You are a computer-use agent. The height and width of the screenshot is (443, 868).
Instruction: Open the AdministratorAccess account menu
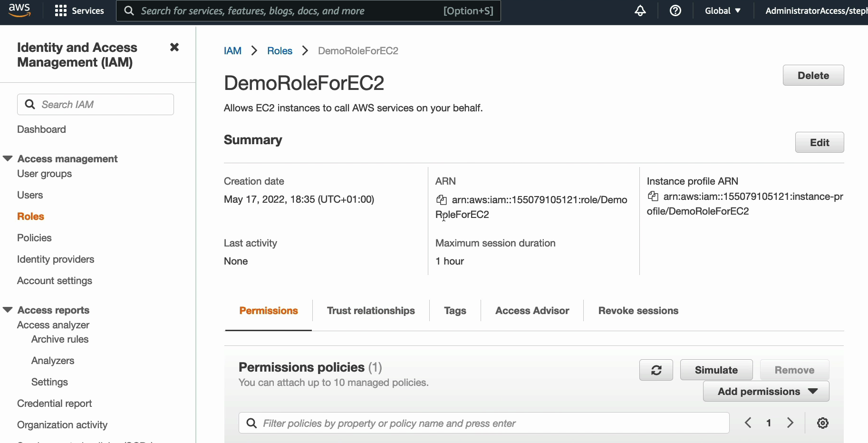(816, 10)
